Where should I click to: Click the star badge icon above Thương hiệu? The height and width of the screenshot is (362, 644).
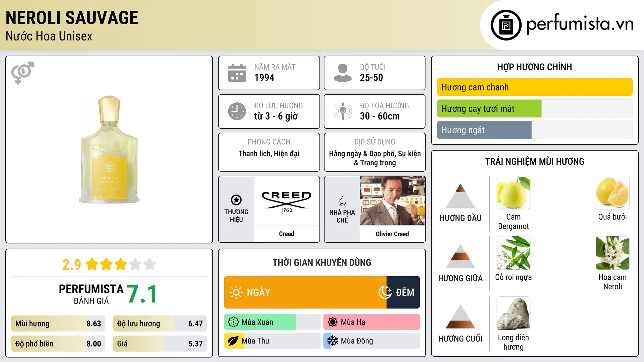pos(236,200)
